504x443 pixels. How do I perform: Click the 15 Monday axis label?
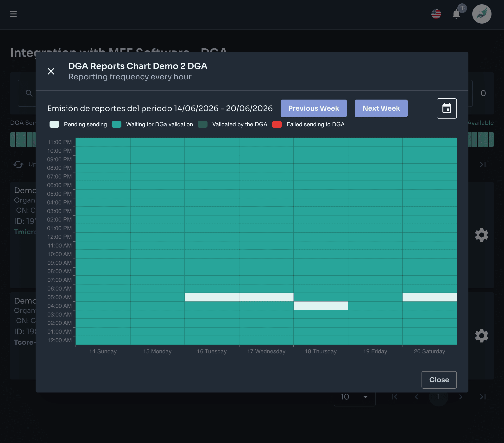157,351
